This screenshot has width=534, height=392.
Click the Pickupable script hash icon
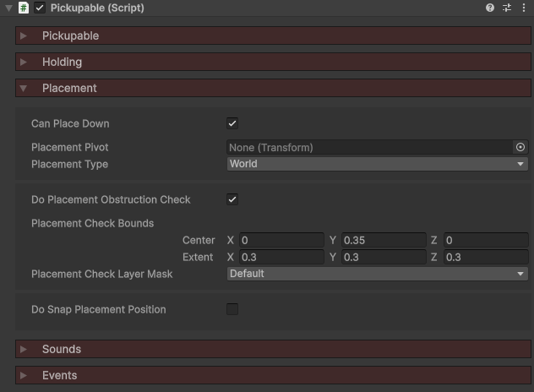(x=24, y=8)
